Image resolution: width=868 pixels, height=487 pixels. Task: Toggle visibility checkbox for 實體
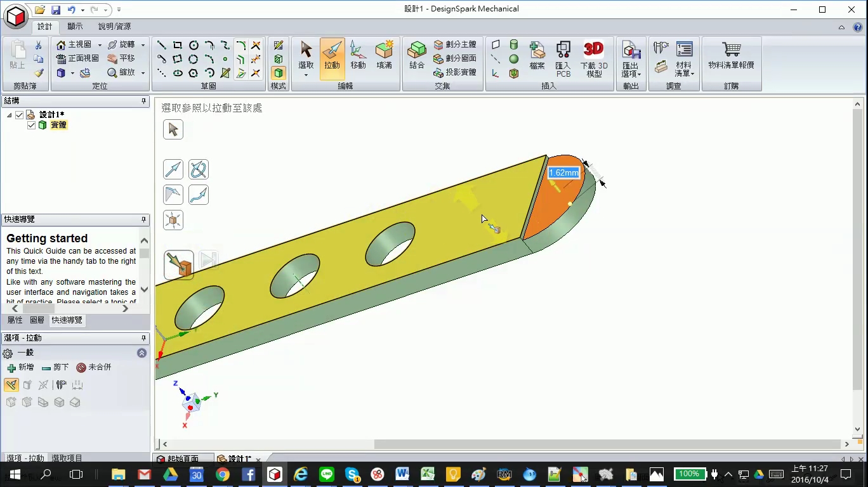(32, 125)
